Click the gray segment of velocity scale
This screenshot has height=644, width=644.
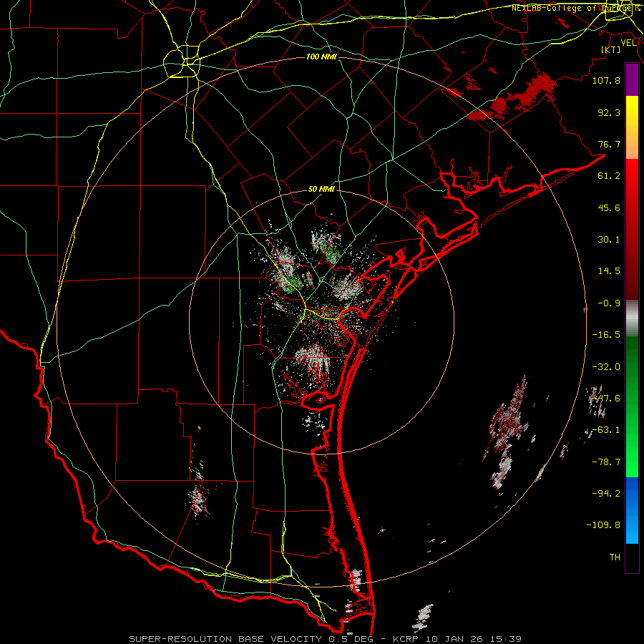point(632,318)
